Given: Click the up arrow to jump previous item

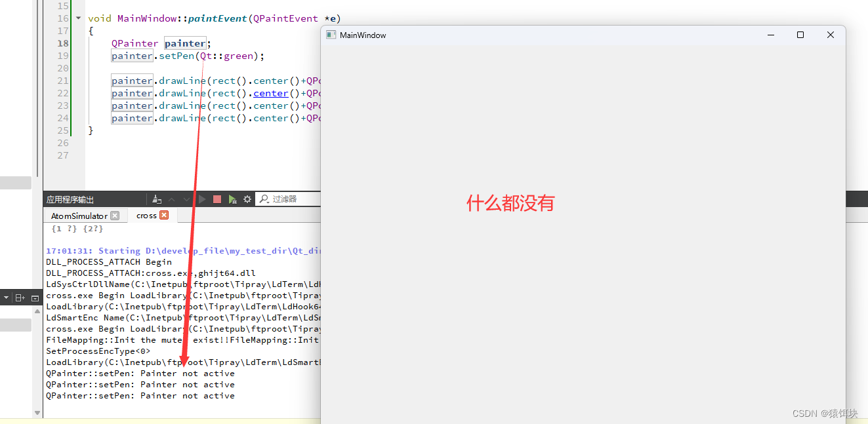Looking at the screenshot, I should 171,198.
